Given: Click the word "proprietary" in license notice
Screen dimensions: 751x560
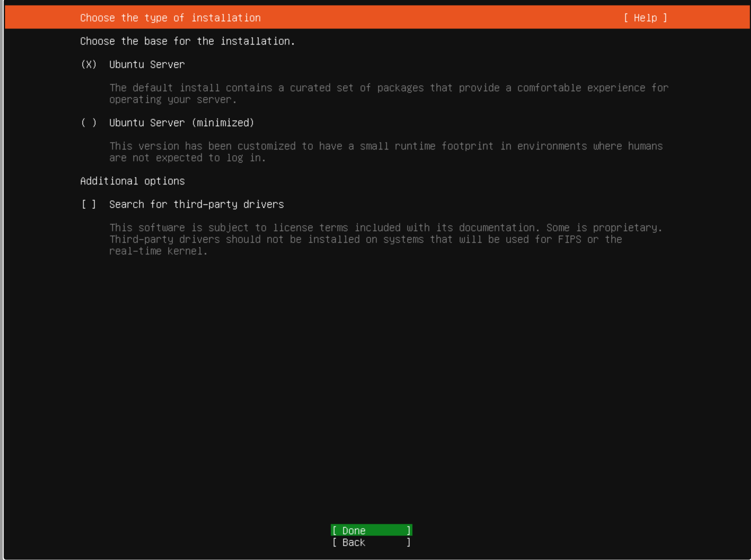Looking at the screenshot, I should click(627, 228).
